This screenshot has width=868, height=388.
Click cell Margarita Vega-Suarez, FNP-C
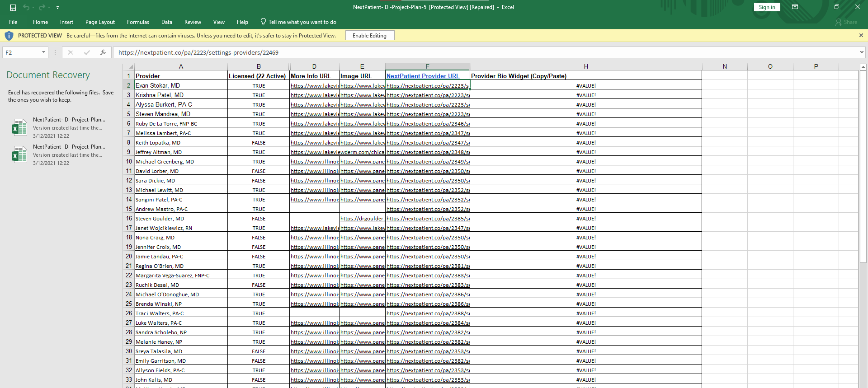181,276
